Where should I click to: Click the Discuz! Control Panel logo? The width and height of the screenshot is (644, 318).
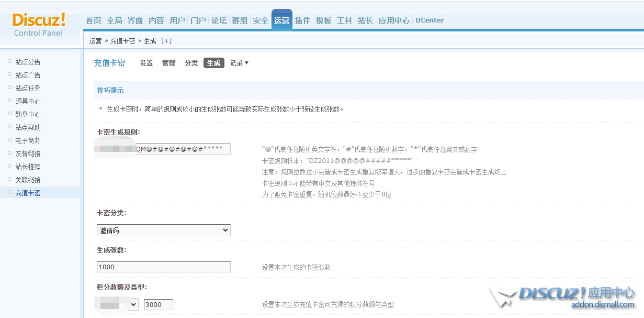(39, 25)
